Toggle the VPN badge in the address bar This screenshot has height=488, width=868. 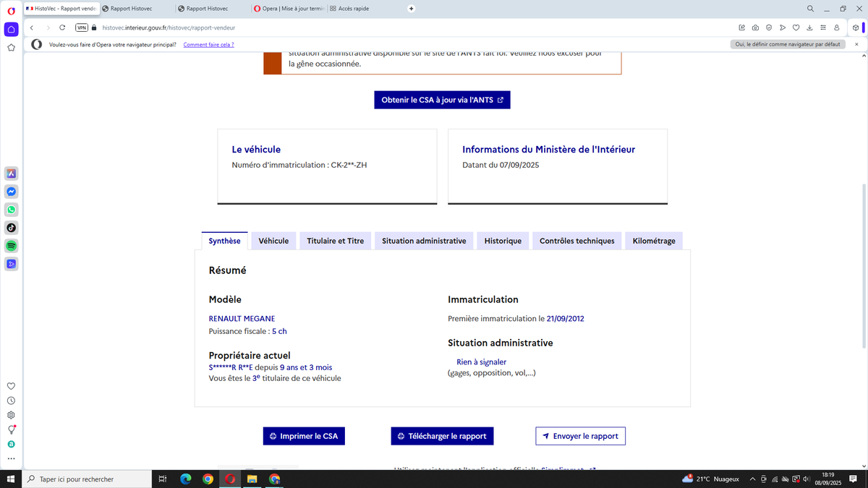82,27
